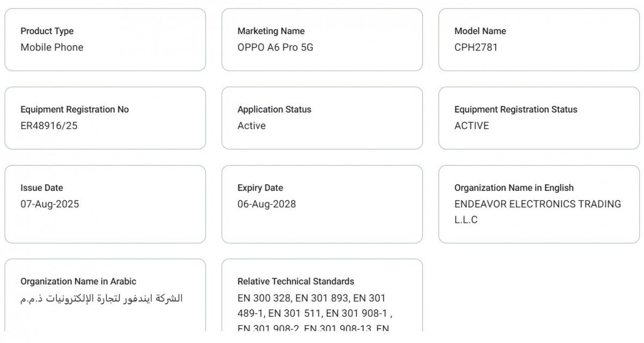Select model number CPH2781
This screenshot has width=644, height=343.
click(x=476, y=47)
